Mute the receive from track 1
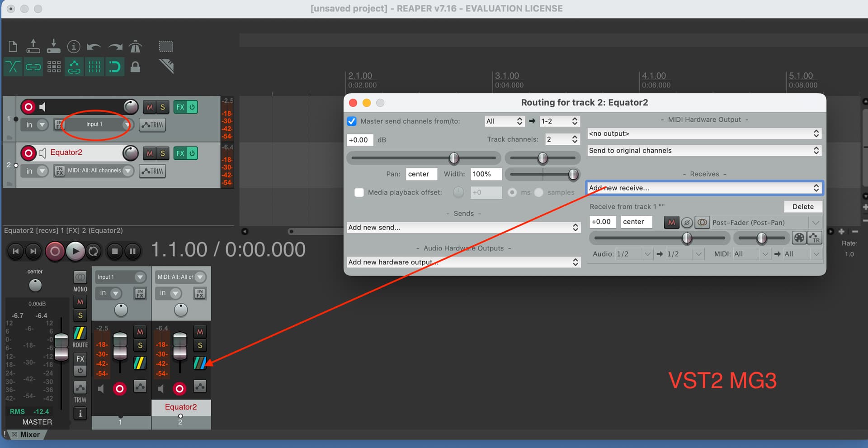 click(671, 222)
